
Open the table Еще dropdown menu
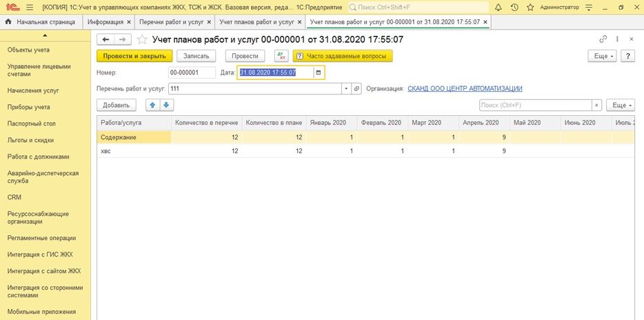pos(621,105)
